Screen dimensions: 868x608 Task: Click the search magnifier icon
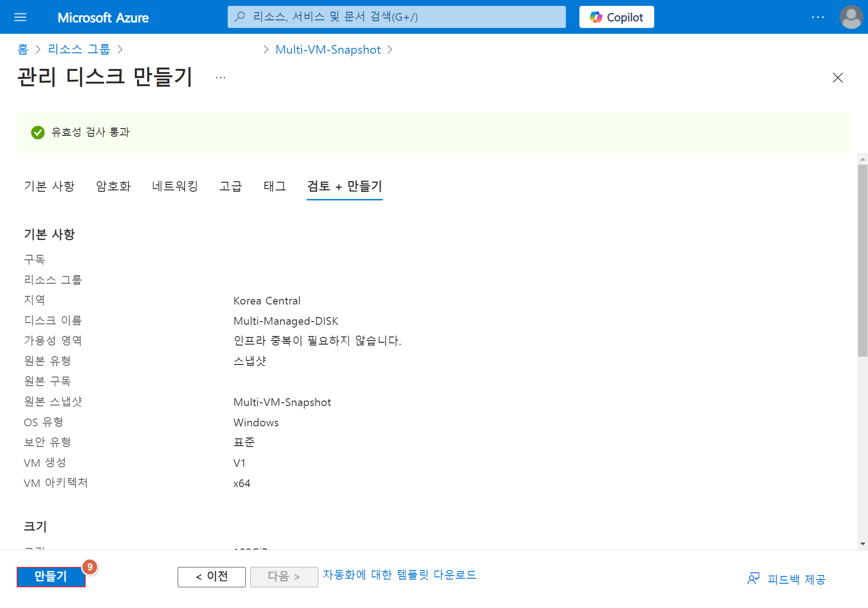tap(240, 17)
